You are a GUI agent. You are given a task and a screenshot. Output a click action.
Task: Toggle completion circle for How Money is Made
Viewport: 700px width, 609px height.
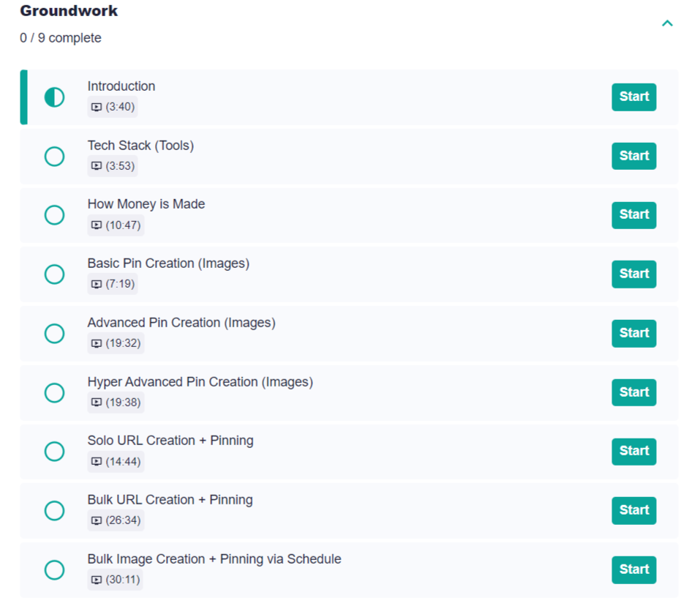coord(55,215)
